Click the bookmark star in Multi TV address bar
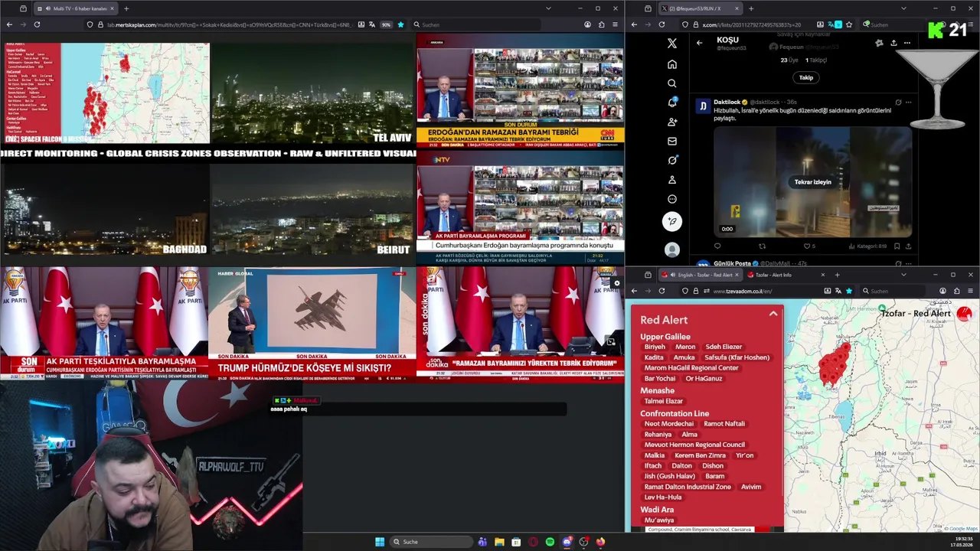 tap(400, 24)
